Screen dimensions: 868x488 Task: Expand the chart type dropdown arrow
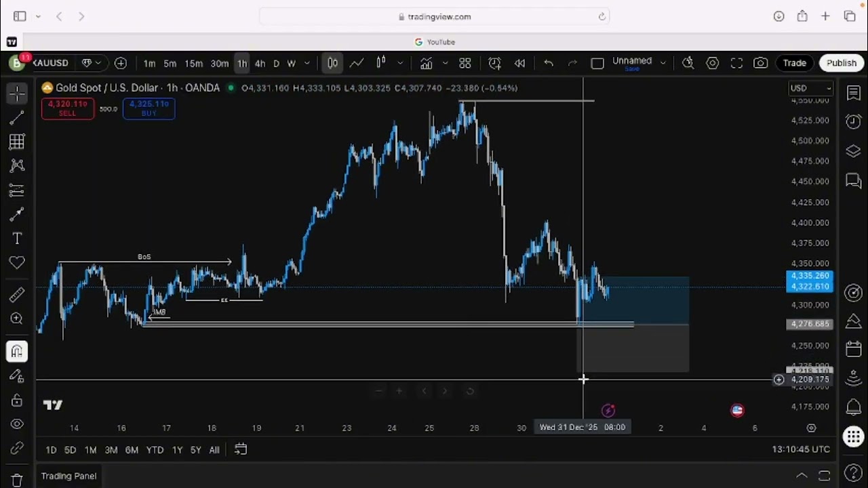coord(400,63)
